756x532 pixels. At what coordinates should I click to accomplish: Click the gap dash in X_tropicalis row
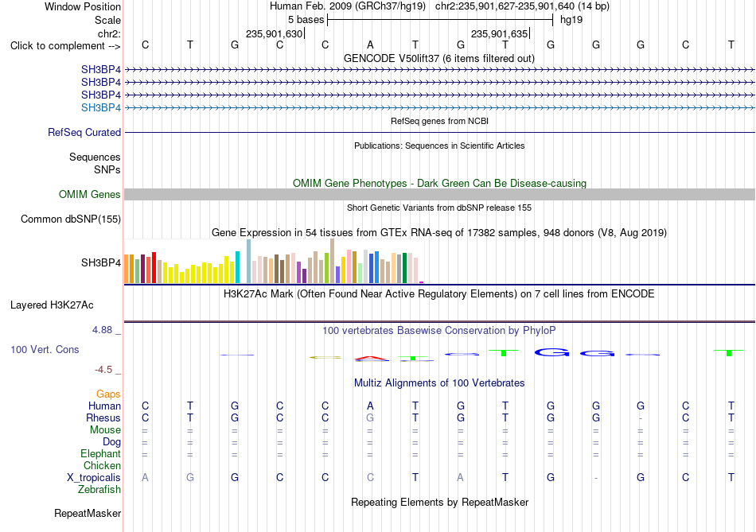pos(596,478)
